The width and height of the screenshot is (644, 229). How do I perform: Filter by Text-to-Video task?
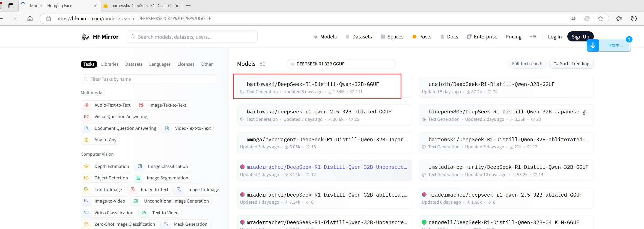(160, 213)
